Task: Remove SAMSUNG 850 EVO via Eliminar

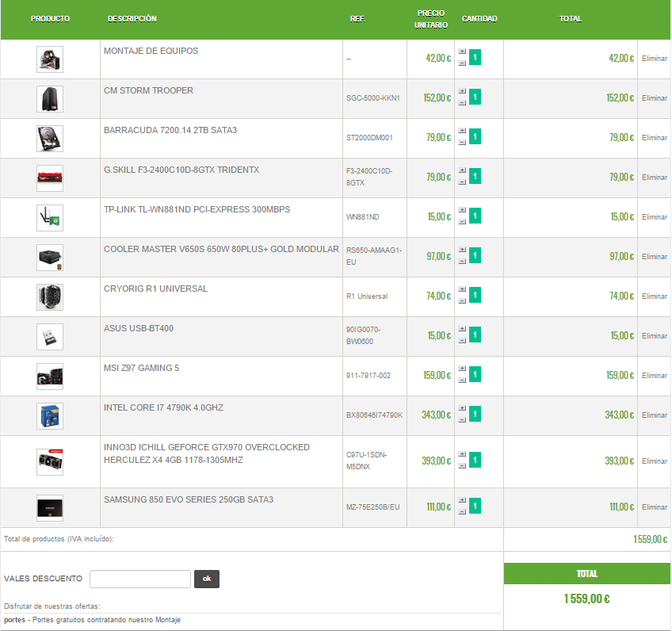Action: tap(655, 507)
